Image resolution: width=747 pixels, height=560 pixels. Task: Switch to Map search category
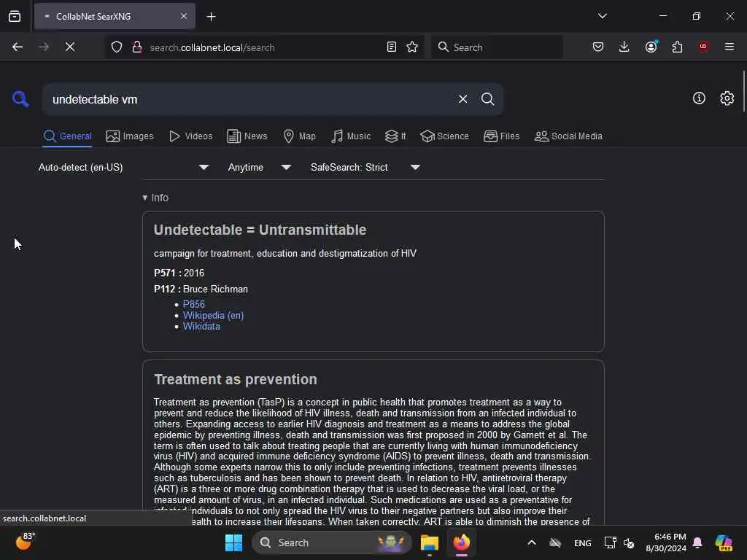[299, 136]
